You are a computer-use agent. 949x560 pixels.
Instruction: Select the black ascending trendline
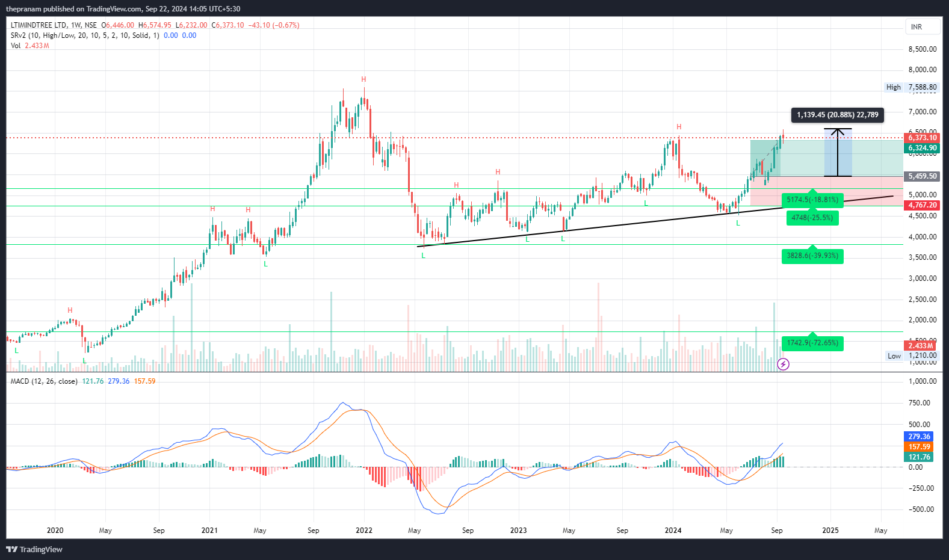click(x=655, y=221)
